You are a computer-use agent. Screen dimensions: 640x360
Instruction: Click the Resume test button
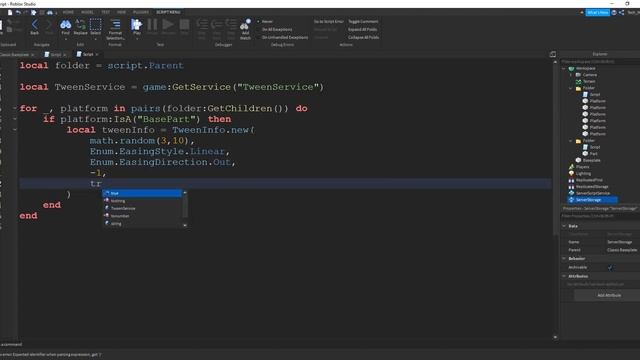coord(168,25)
